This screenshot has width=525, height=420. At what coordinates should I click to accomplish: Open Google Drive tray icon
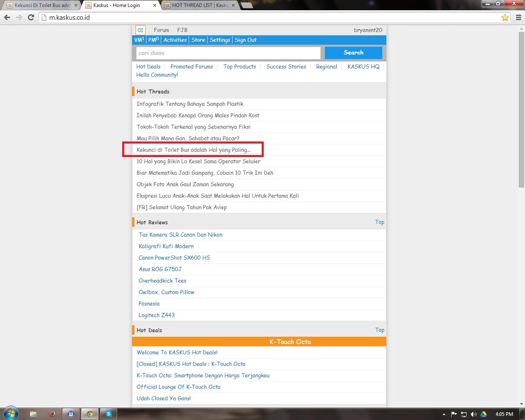pyautogui.click(x=484, y=414)
